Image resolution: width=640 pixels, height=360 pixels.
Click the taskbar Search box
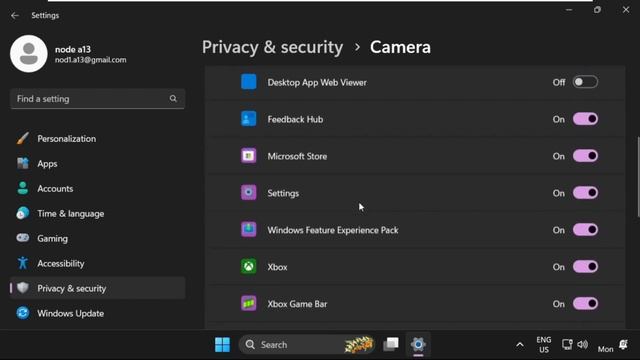pos(307,344)
